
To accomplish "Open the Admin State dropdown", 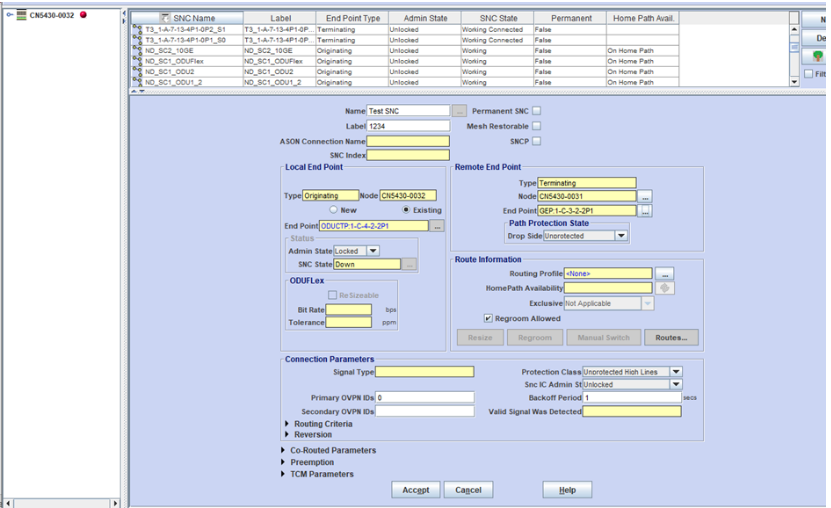I will click(x=373, y=251).
